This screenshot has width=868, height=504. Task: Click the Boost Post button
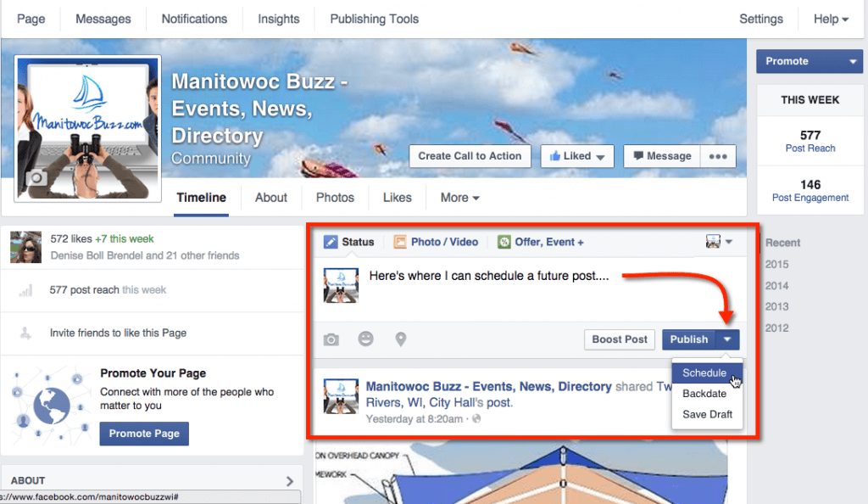[620, 339]
